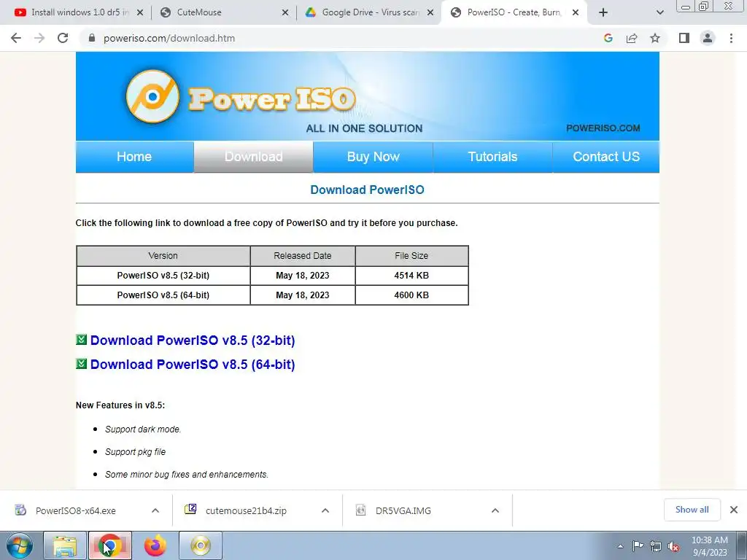
Task: Click the Chrome taskbar icon
Action: point(110,545)
